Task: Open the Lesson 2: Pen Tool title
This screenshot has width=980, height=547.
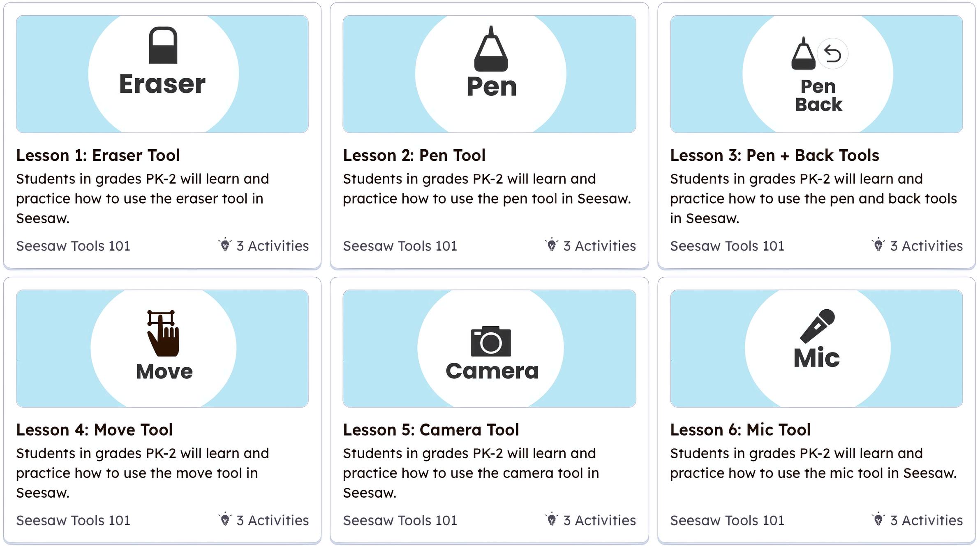Action: coord(414,155)
